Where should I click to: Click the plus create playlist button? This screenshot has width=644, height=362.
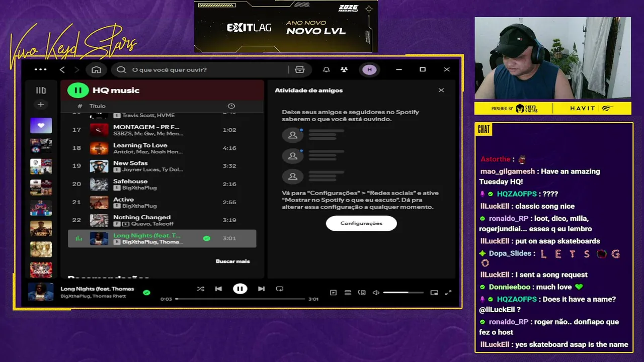[41, 105]
